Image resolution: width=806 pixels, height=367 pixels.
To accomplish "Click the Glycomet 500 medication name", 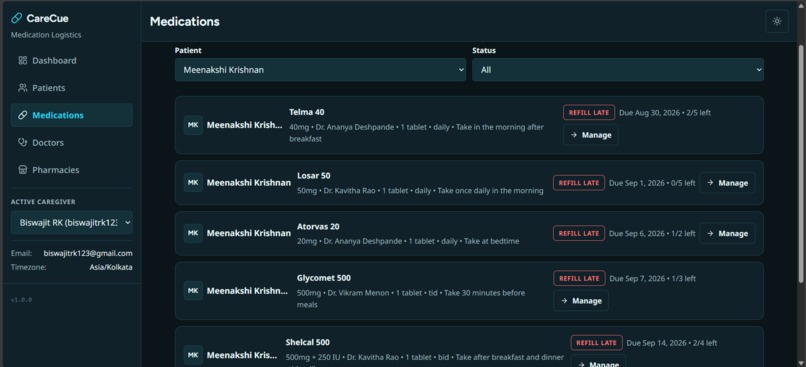I will [x=324, y=278].
